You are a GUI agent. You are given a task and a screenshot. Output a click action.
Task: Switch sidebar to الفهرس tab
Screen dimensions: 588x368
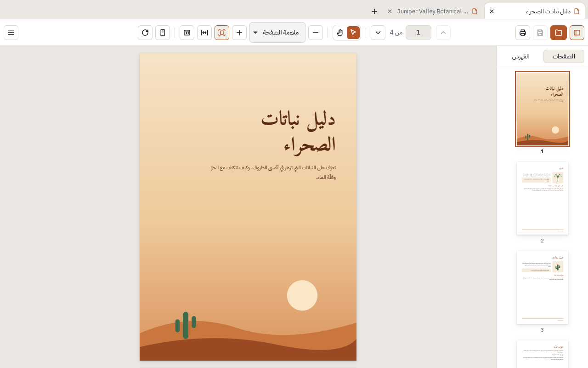pos(521,56)
